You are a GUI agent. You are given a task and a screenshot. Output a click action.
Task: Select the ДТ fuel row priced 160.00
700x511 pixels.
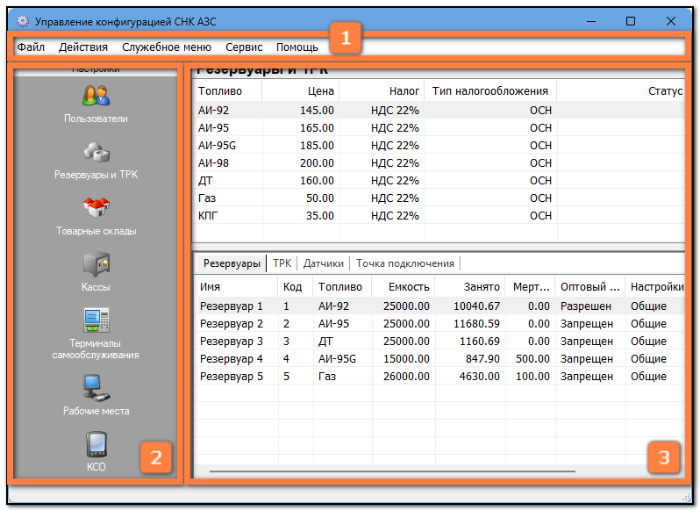(x=439, y=180)
